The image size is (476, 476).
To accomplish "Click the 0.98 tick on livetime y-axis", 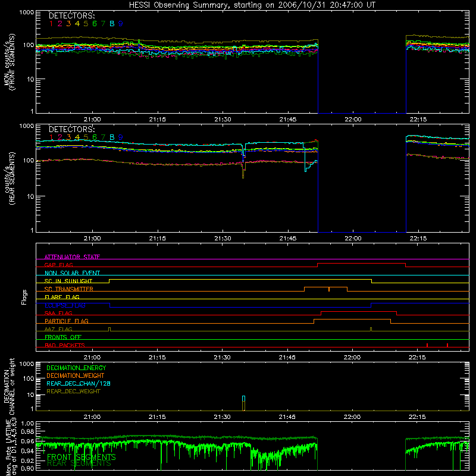I will coord(27,431).
